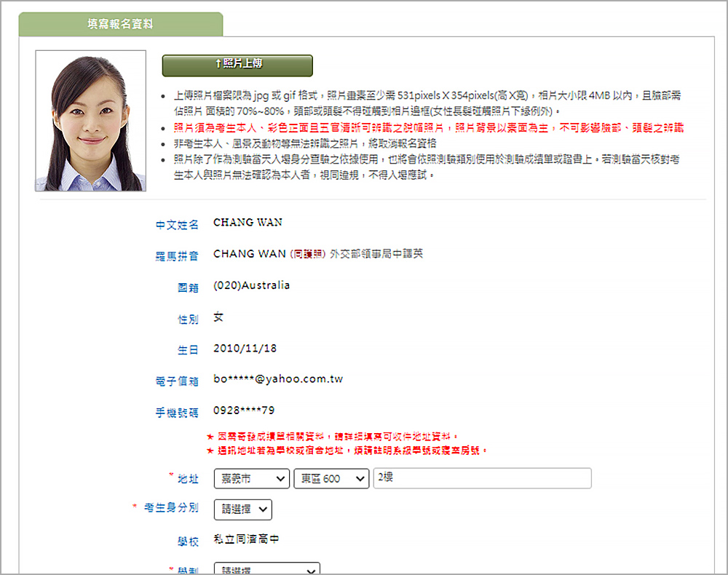Click the masked yahoo.com.tw email address
Viewport: 728px width, 575px height.
click(x=278, y=379)
